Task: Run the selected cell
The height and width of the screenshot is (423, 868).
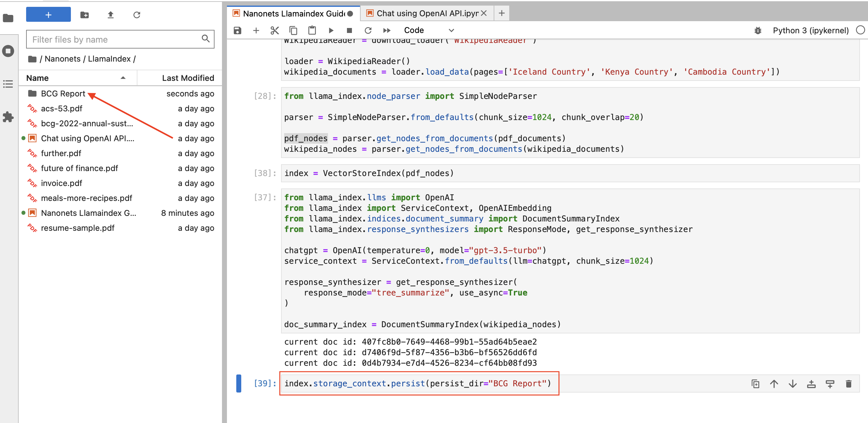Action: pyautogui.click(x=331, y=30)
